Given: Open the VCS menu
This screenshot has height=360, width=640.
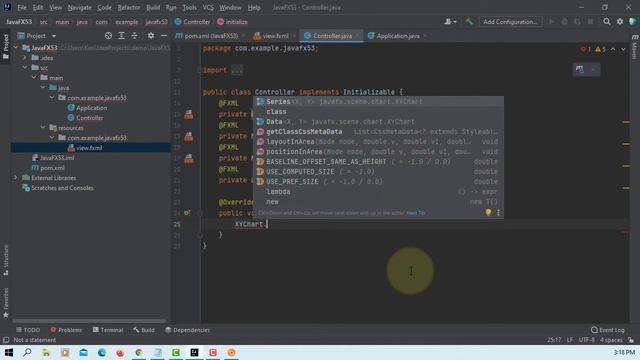Looking at the screenshot, I should pyautogui.click(x=208, y=7).
